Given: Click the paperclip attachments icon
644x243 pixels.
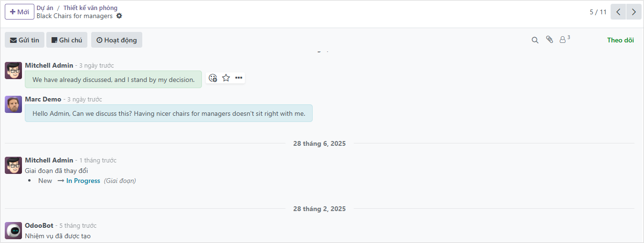Looking at the screenshot, I should point(549,40).
